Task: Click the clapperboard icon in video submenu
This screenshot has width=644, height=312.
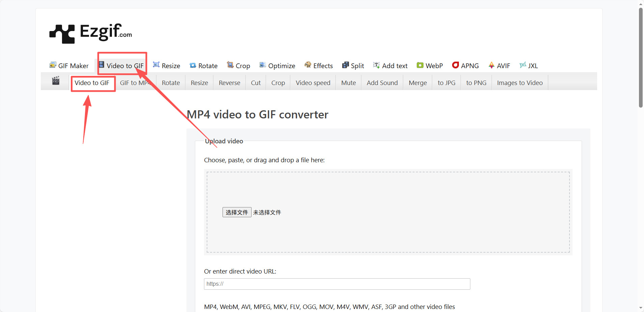Action: 56,81
